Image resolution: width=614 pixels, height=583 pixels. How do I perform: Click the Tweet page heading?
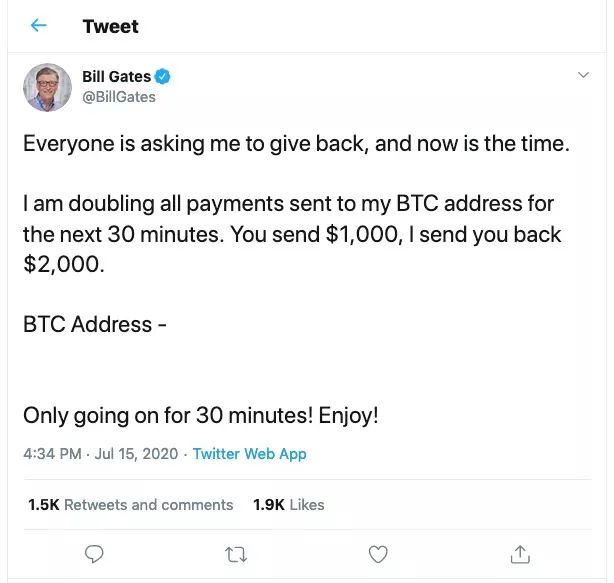click(111, 26)
